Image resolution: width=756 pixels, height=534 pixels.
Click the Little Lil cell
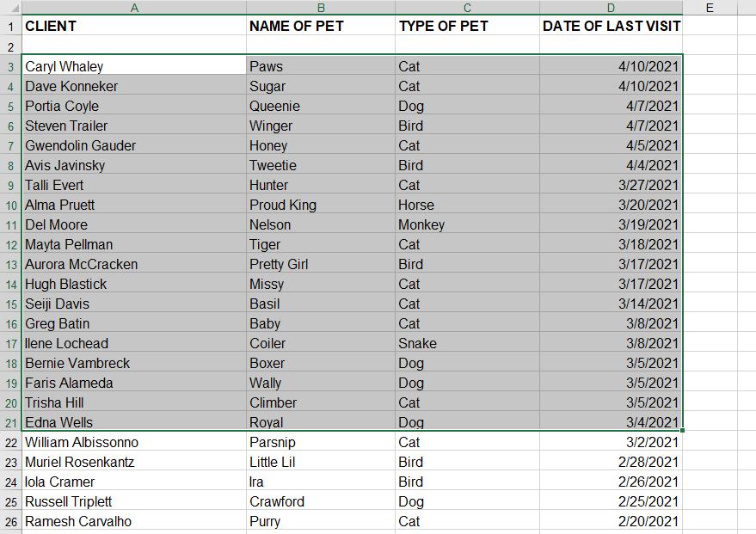click(321, 462)
